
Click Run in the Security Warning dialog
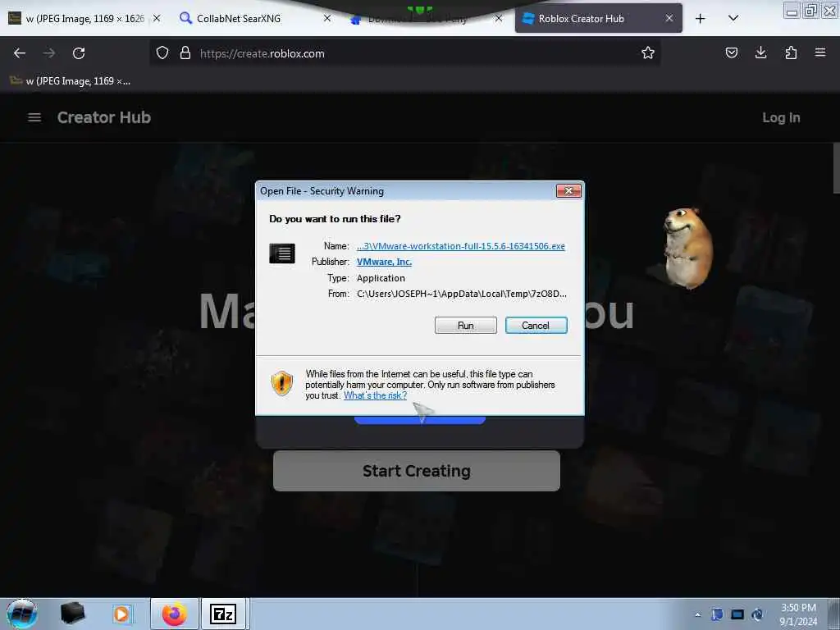(466, 325)
